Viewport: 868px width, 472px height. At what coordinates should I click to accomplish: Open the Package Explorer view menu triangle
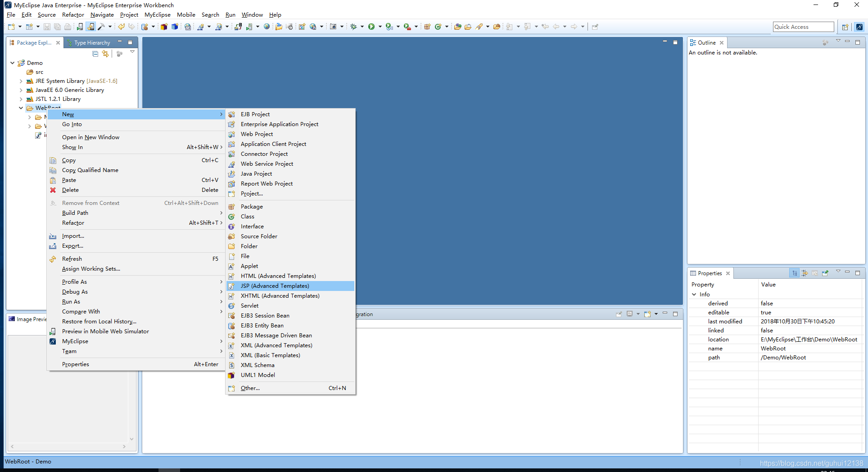pyautogui.click(x=132, y=52)
